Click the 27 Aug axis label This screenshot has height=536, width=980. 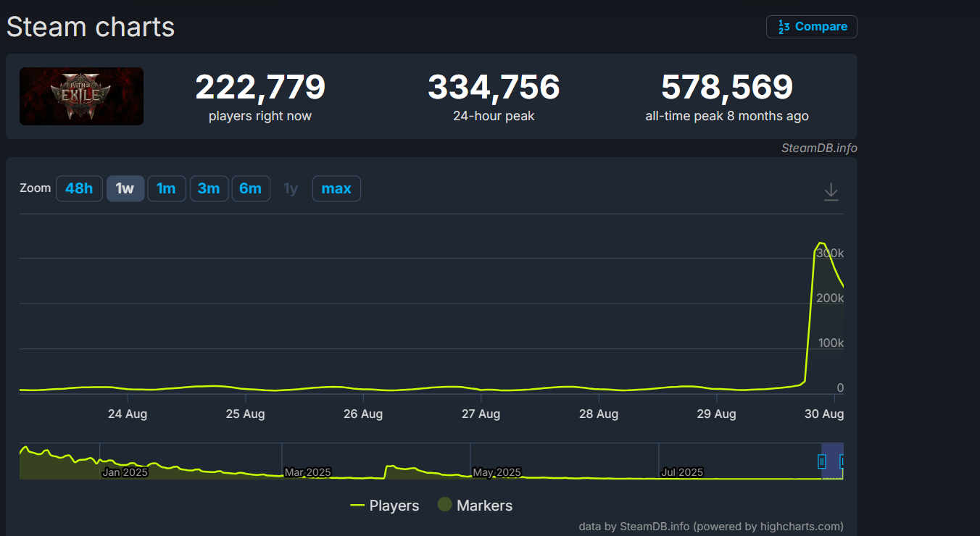point(481,414)
